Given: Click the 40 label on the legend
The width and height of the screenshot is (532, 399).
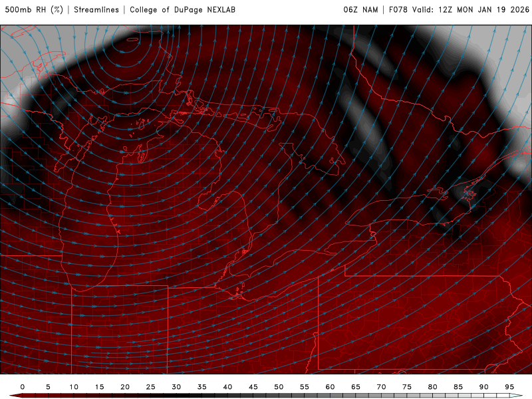Looking at the screenshot, I should point(227,387).
